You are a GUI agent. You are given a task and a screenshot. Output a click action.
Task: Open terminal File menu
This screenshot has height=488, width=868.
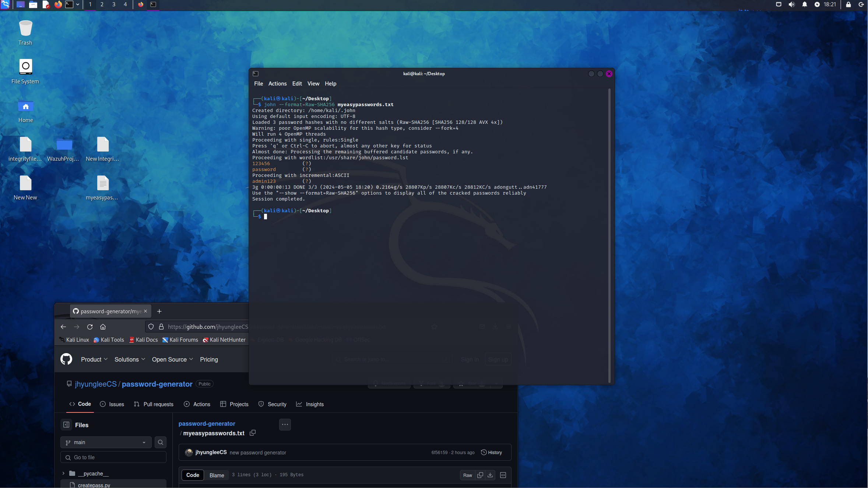pyautogui.click(x=259, y=84)
